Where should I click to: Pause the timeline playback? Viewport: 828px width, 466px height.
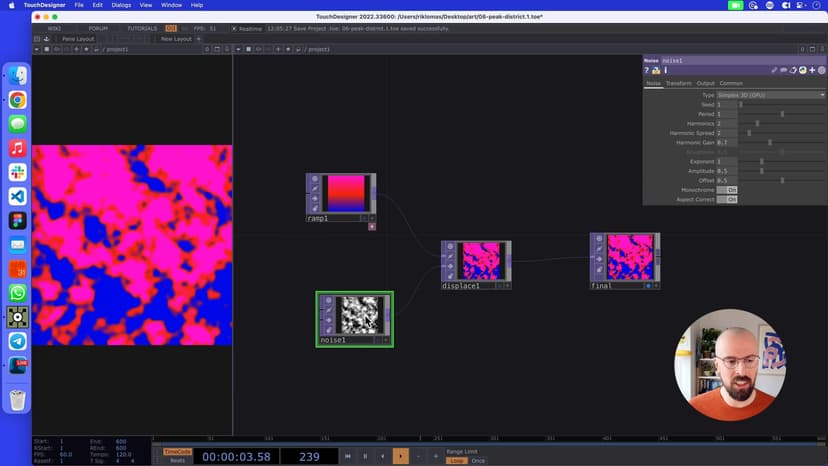tap(365, 456)
